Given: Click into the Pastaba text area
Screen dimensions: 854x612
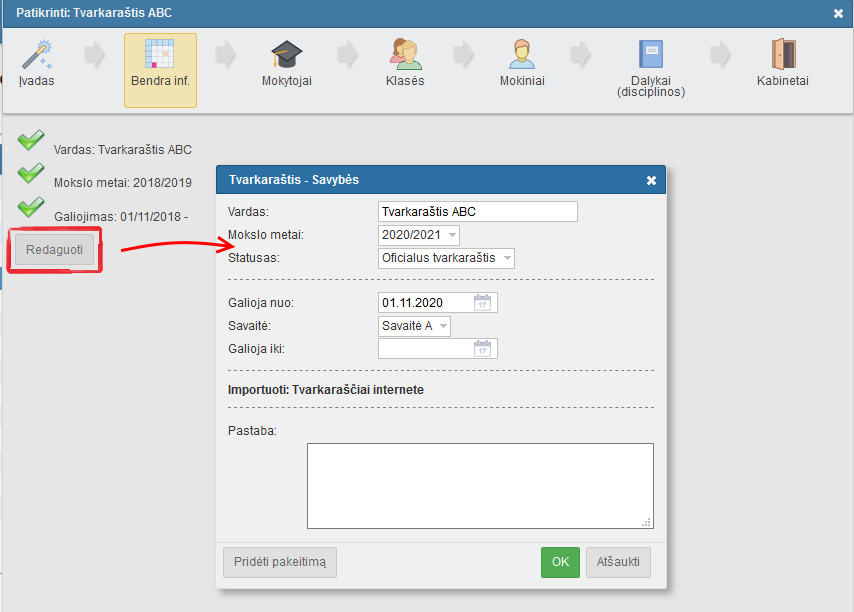Looking at the screenshot, I should click(480, 486).
